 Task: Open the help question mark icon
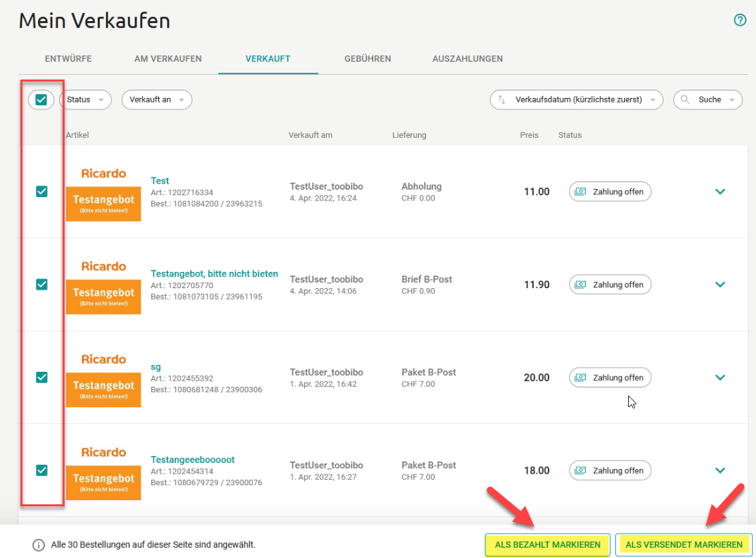[740, 20]
